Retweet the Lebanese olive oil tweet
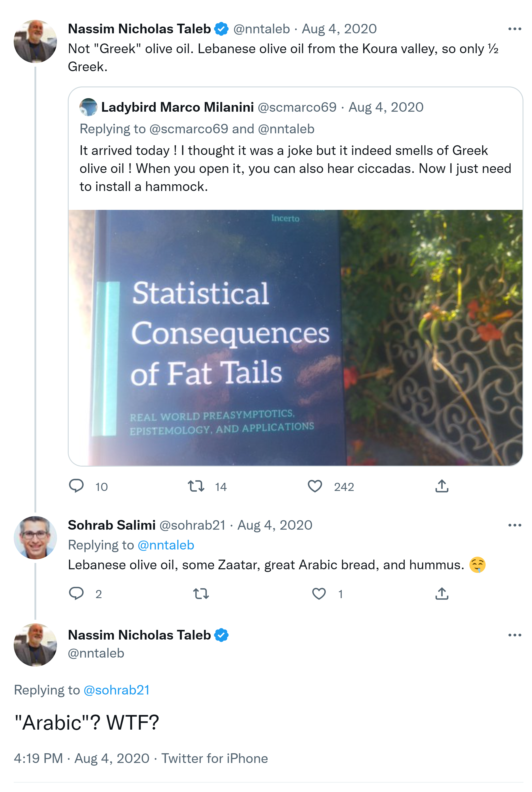The width and height of the screenshot is (532, 792). (196, 486)
